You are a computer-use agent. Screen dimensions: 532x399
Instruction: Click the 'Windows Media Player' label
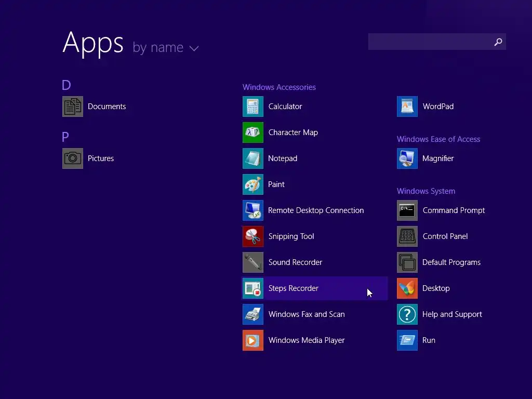tap(307, 340)
